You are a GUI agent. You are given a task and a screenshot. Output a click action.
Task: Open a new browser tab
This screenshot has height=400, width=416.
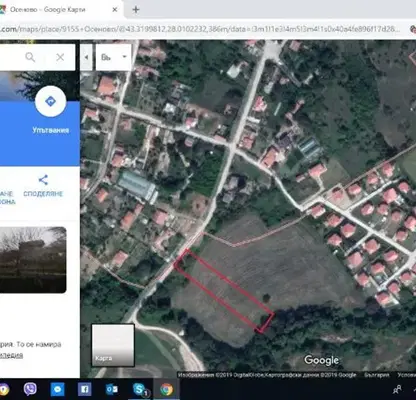pyautogui.click(x=136, y=10)
